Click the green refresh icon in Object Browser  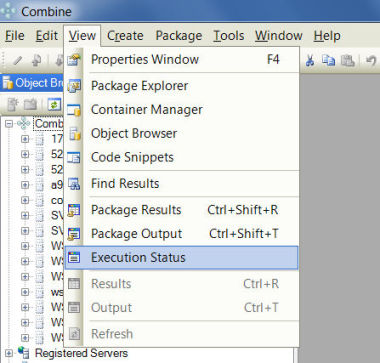coord(54,105)
